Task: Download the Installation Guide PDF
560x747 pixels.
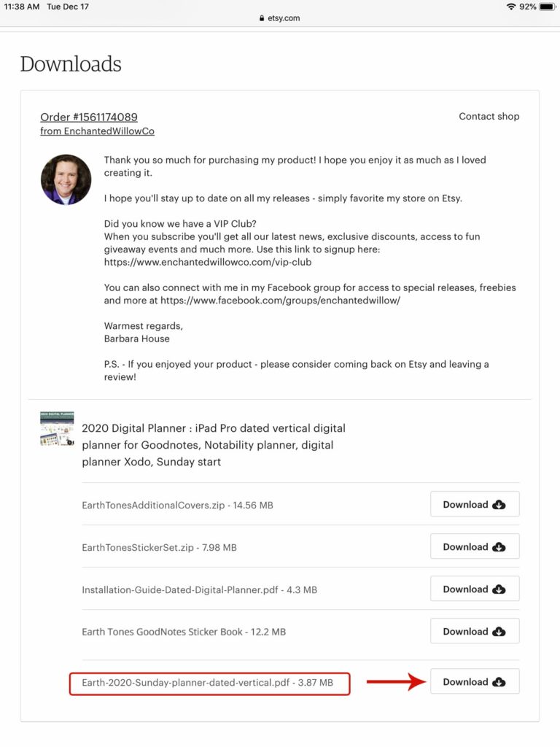Action: tap(474, 589)
